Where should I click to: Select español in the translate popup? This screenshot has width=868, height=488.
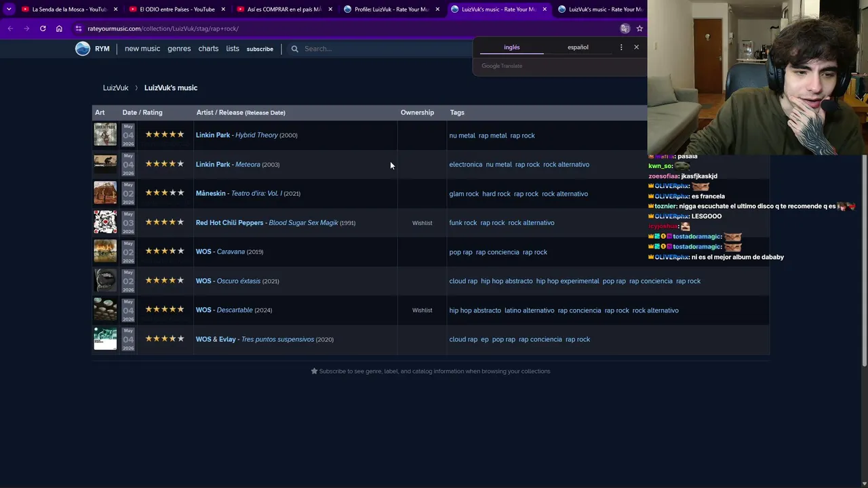tap(578, 47)
